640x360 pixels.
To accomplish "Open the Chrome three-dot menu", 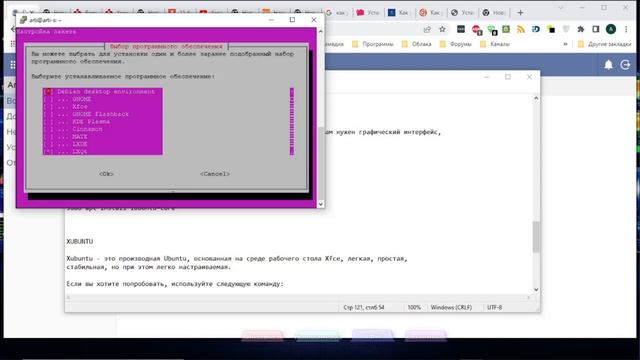I will 626,29.
